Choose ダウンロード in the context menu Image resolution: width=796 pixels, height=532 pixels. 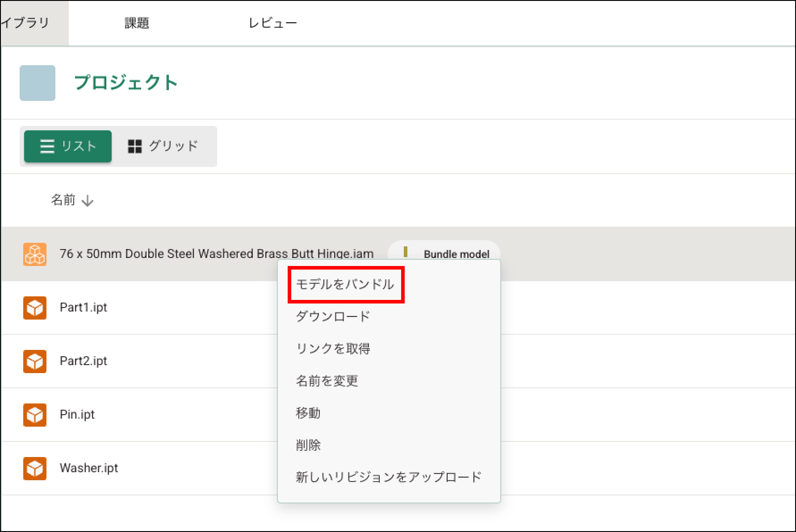[333, 316]
